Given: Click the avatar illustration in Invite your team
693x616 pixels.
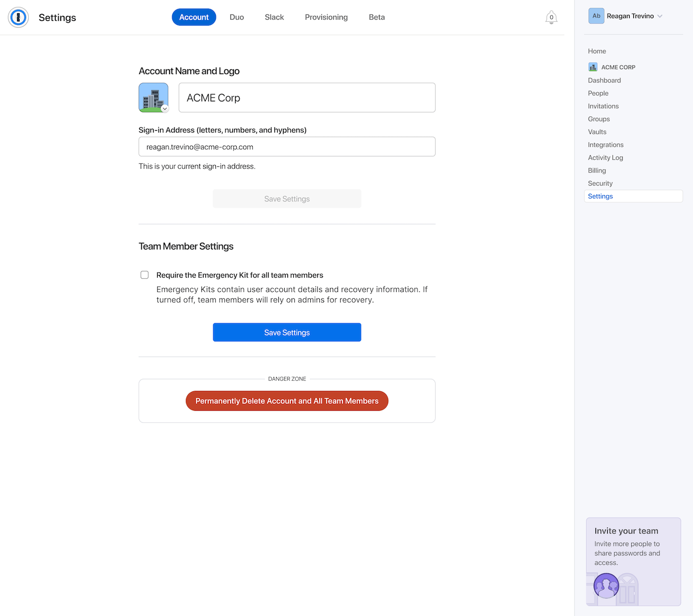Looking at the screenshot, I should (x=606, y=586).
